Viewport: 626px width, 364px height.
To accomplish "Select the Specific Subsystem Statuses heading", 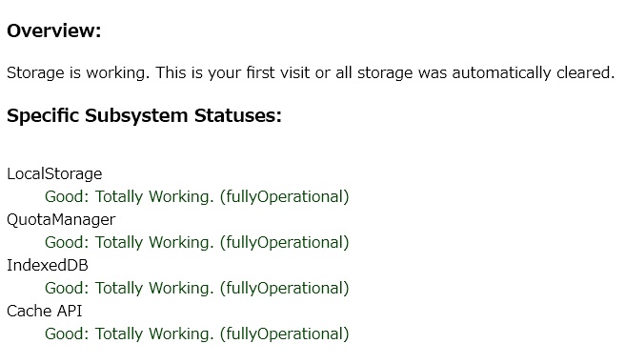I will [144, 115].
